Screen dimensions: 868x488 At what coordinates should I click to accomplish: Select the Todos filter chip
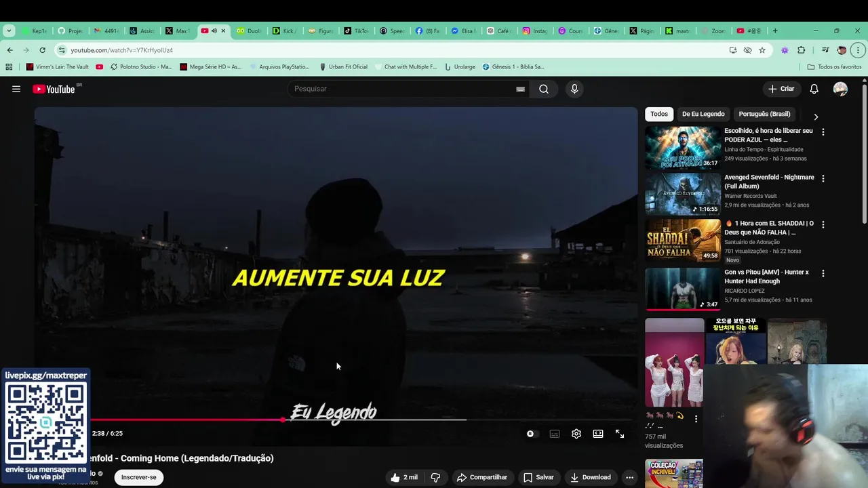(x=659, y=114)
